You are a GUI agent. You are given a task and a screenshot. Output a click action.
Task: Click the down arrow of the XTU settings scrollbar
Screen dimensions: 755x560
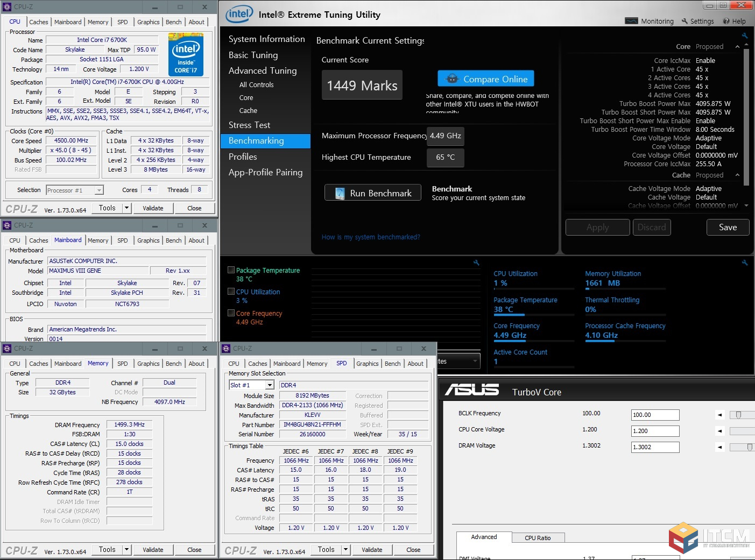pos(746,205)
